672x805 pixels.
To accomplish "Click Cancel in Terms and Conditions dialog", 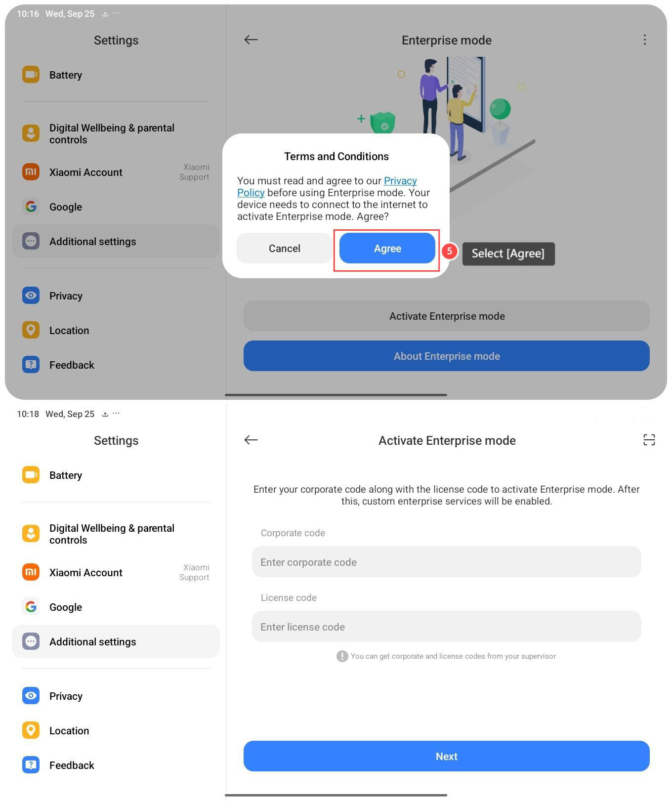I will (284, 249).
